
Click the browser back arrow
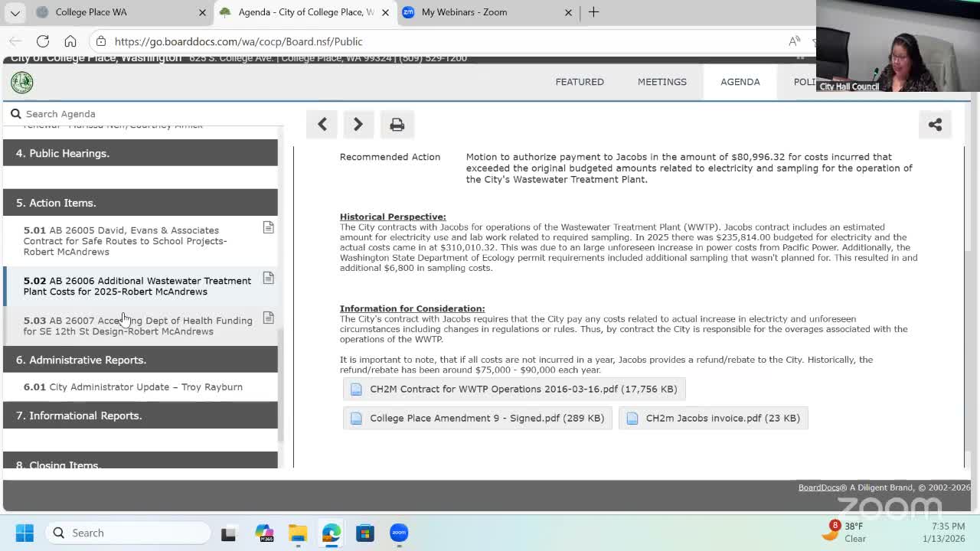(15, 41)
